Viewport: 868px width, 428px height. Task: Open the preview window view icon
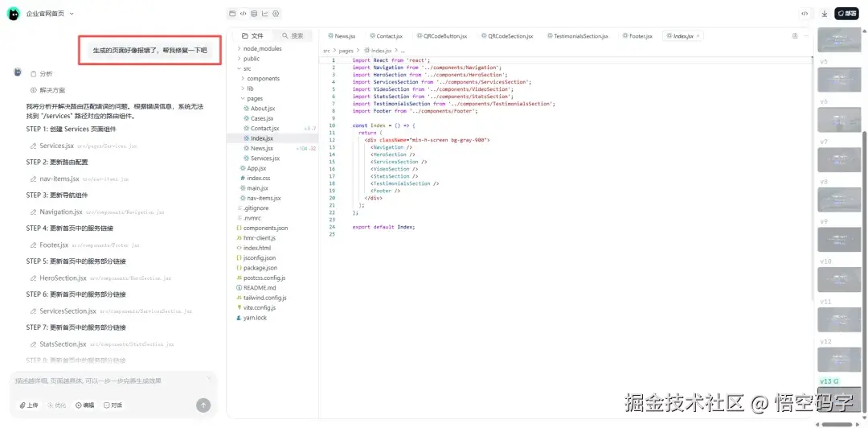tap(232, 14)
